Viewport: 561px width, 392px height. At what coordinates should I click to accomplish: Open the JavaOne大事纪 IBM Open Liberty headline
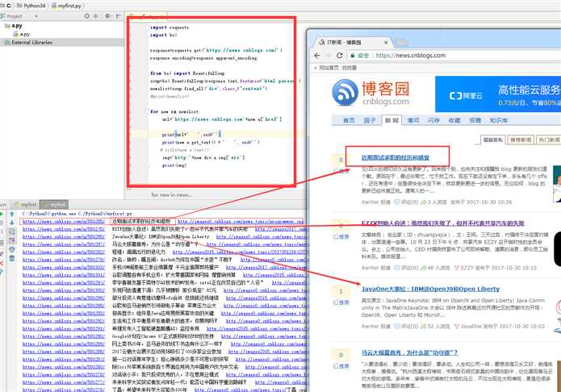pyautogui.click(x=430, y=289)
